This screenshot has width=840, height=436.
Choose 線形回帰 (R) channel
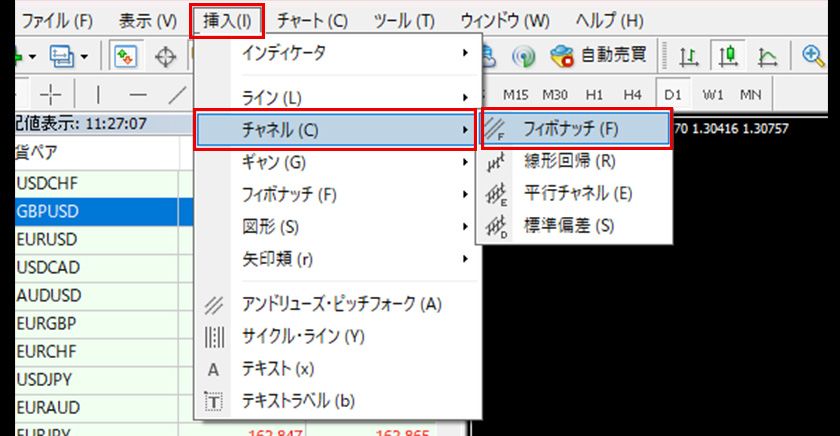point(574,161)
